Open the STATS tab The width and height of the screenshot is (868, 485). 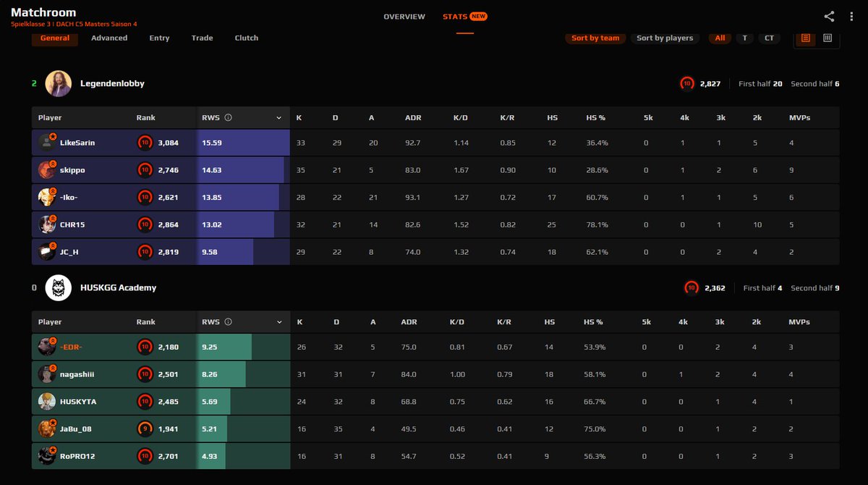(465, 17)
